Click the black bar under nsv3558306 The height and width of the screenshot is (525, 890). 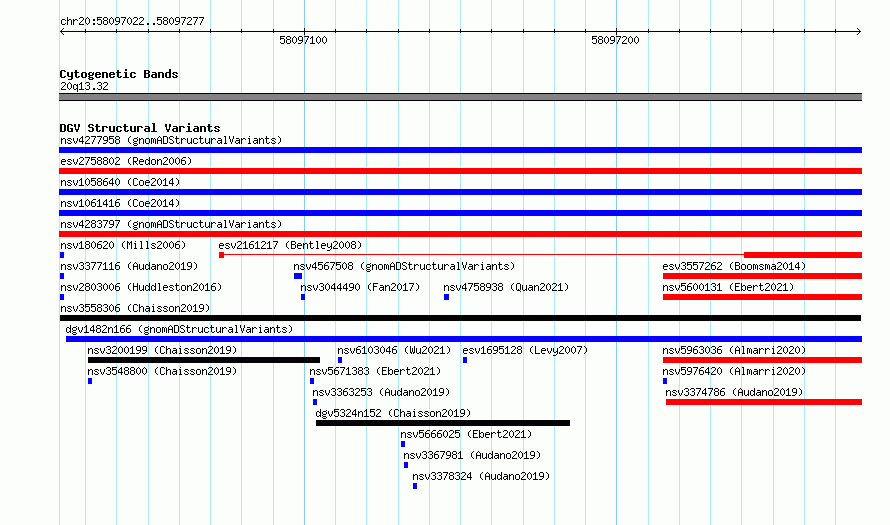[x=460, y=318]
